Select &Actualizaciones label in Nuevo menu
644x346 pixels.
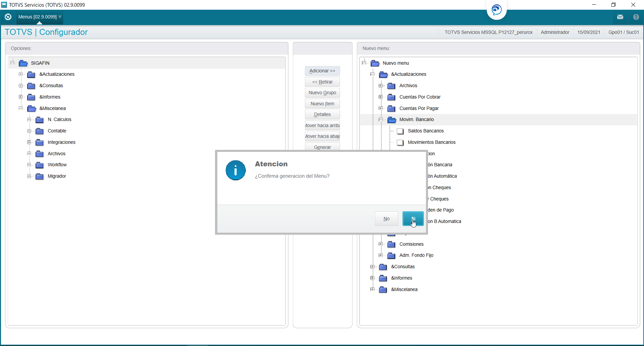(x=409, y=74)
